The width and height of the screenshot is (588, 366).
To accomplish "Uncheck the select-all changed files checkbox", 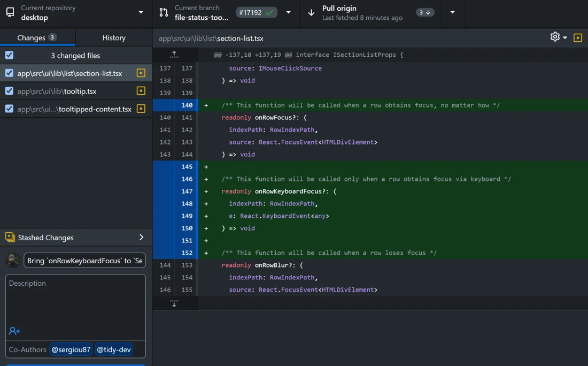I will (x=7, y=55).
